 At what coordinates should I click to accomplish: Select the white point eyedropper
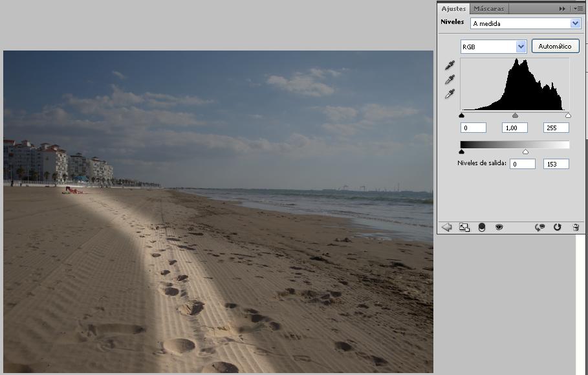[450, 95]
